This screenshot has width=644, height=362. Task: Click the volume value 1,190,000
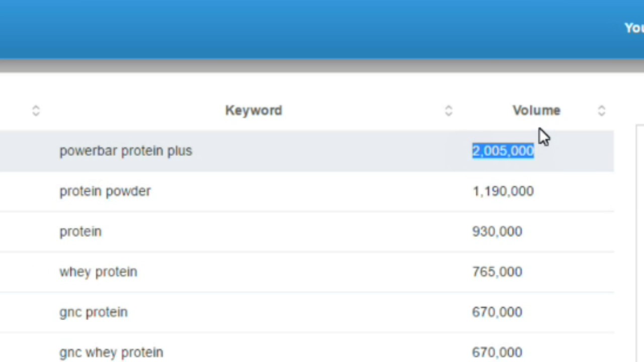[x=503, y=191]
